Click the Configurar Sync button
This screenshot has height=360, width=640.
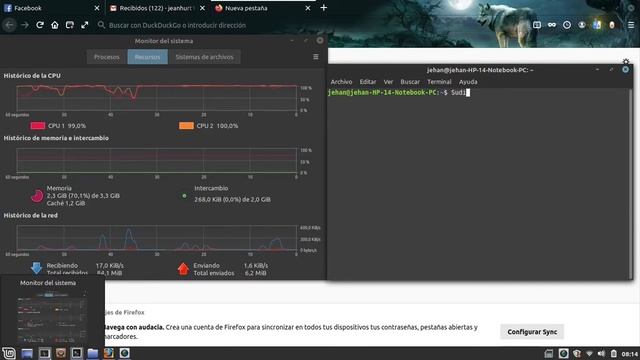tap(532, 332)
